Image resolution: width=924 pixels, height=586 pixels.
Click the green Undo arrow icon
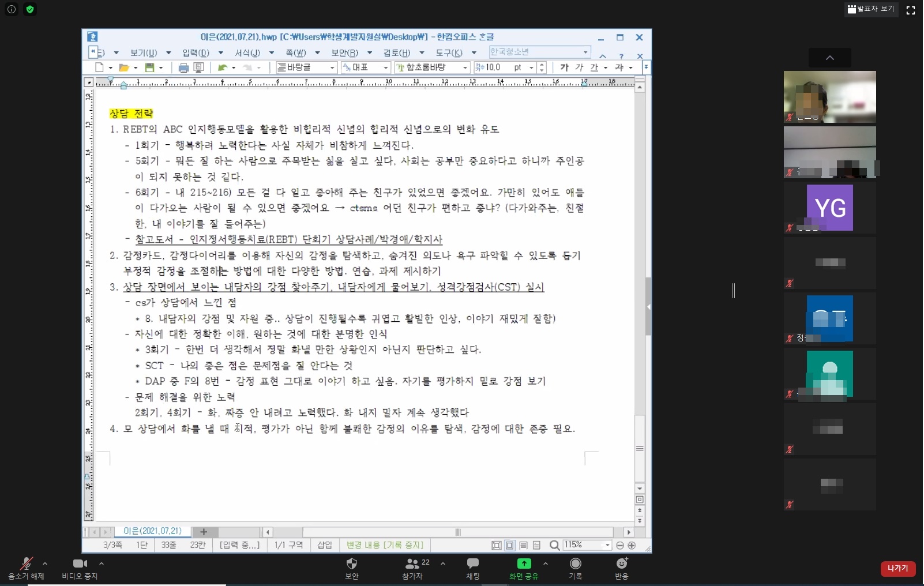222,67
